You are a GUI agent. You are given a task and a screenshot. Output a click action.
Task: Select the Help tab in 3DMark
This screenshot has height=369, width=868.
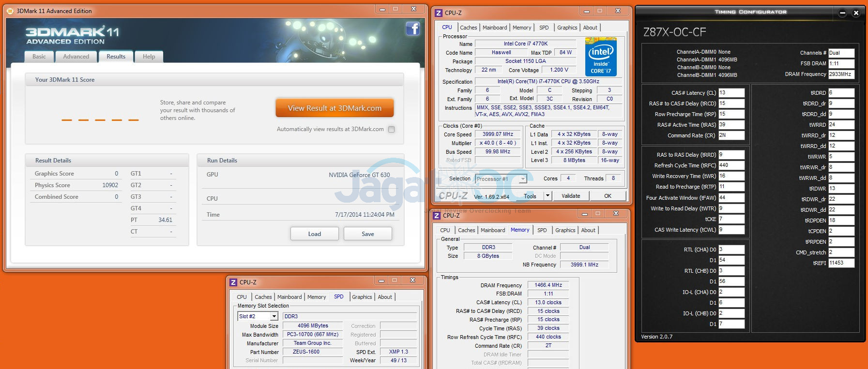click(149, 57)
